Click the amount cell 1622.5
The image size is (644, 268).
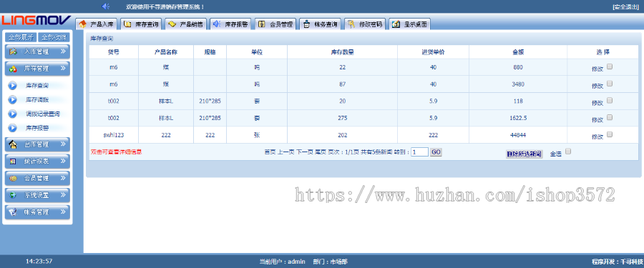[x=517, y=118]
